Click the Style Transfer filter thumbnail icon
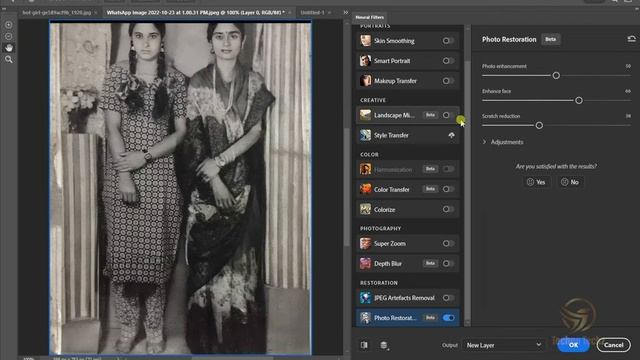Screen dimensions: 640x360 click(x=365, y=135)
